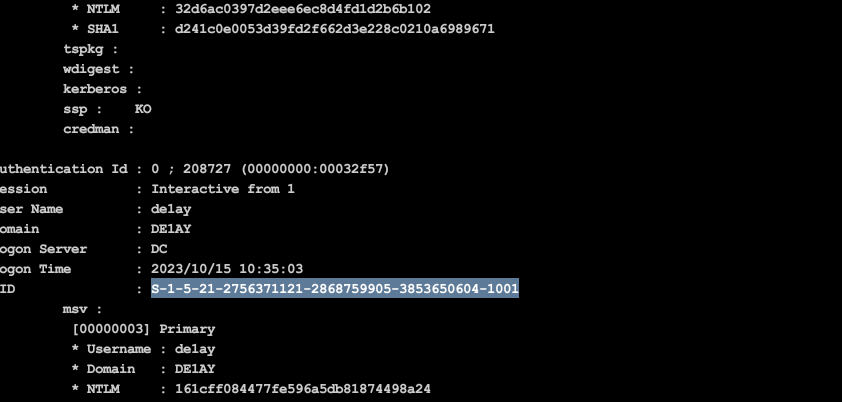Image resolution: width=842 pixels, height=402 pixels.
Task: Click the ssp KO status text
Action: pyautogui.click(x=143, y=109)
